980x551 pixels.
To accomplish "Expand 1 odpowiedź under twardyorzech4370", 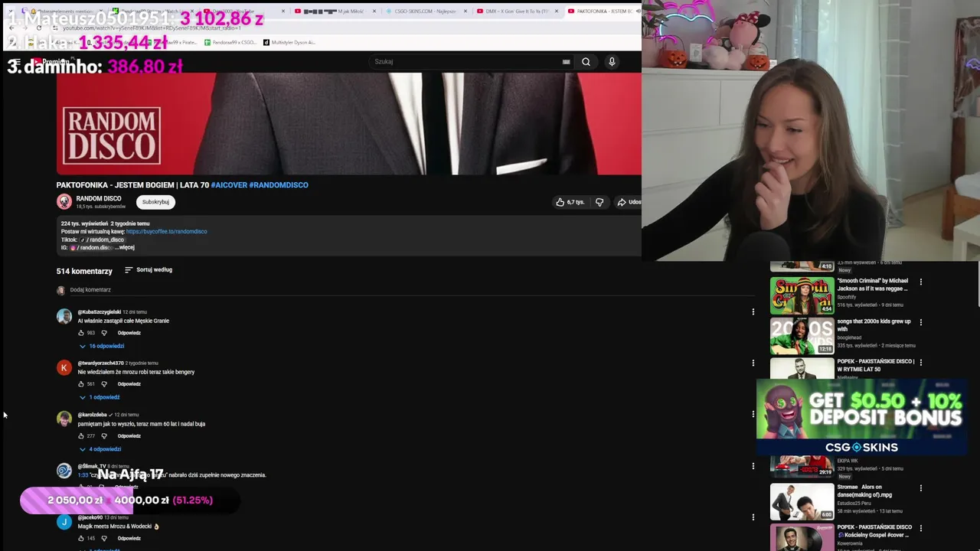I will [100, 397].
